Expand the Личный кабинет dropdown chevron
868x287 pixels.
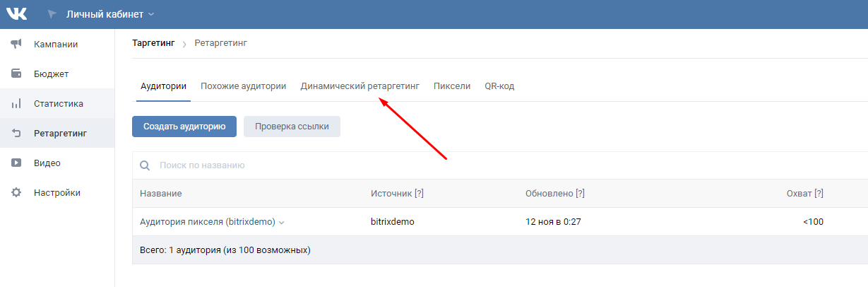click(151, 15)
